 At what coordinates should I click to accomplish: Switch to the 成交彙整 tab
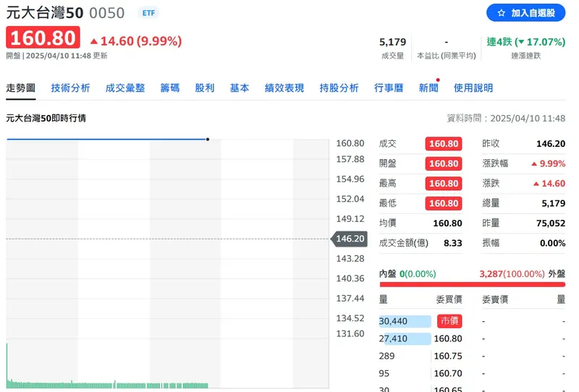tap(125, 88)
